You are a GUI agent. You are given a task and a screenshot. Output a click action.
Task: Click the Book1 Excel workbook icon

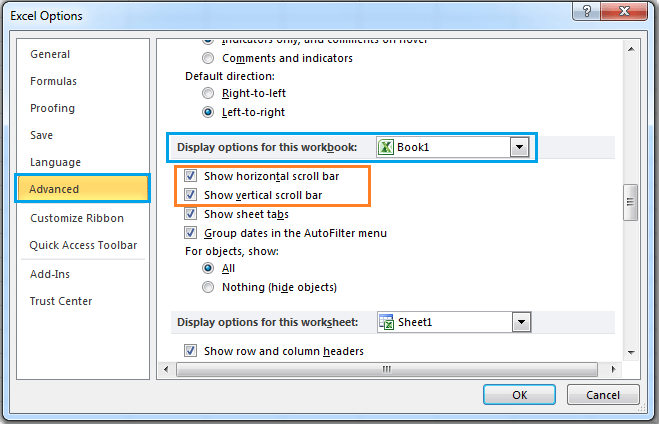pos(386,147)
